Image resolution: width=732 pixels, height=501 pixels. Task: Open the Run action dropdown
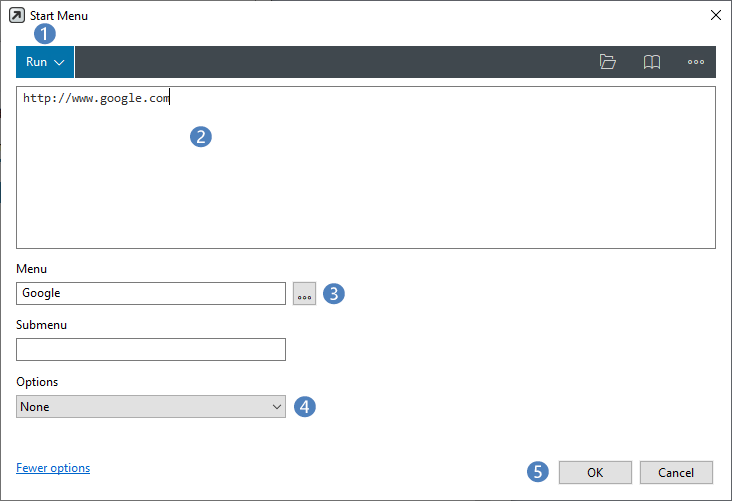45,62
